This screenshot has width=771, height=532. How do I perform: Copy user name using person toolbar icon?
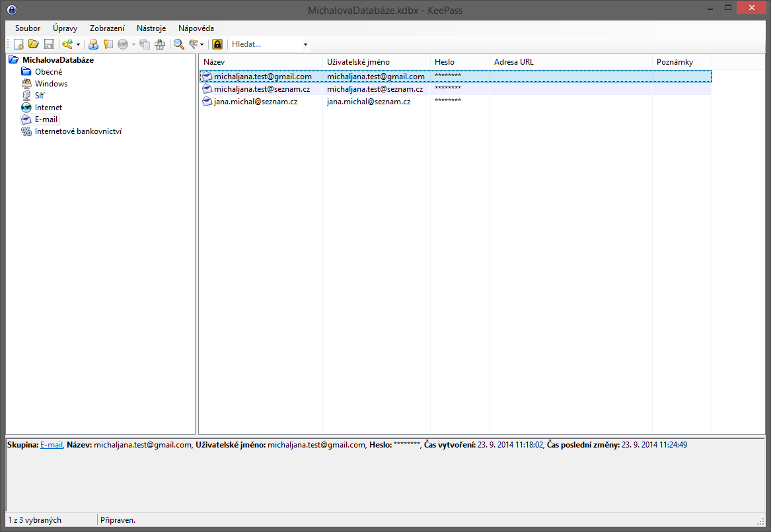pos(93,44)
